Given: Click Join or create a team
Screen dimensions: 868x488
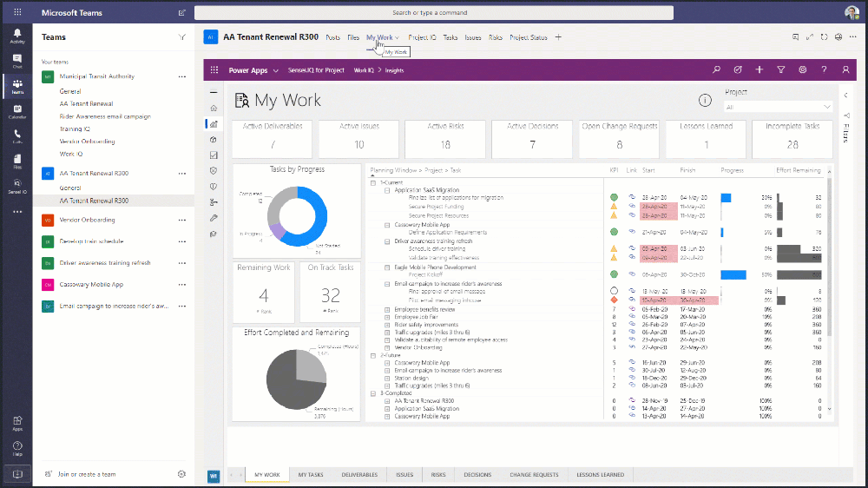Looking at the screenshot, I should pyautogui.click(x=86, y=474).
